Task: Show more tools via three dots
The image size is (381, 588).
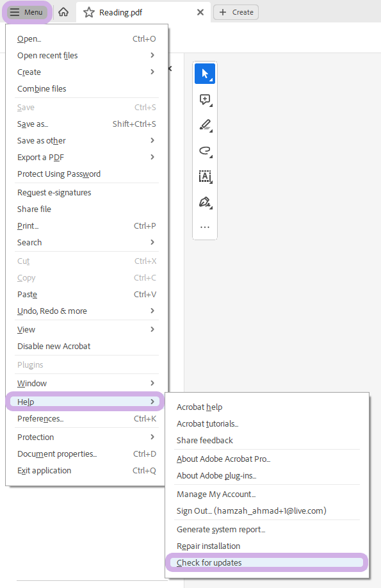Action: (x=205, y=227)
